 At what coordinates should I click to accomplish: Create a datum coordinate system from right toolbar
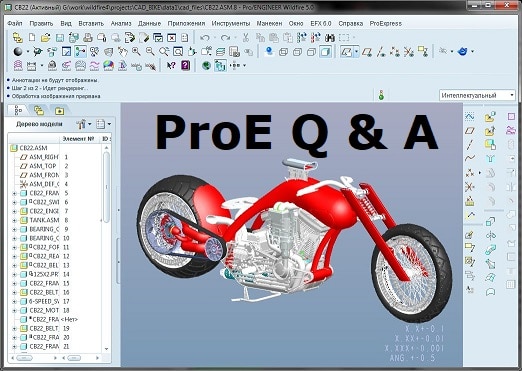pyautogui.click(x=470, y=187)
